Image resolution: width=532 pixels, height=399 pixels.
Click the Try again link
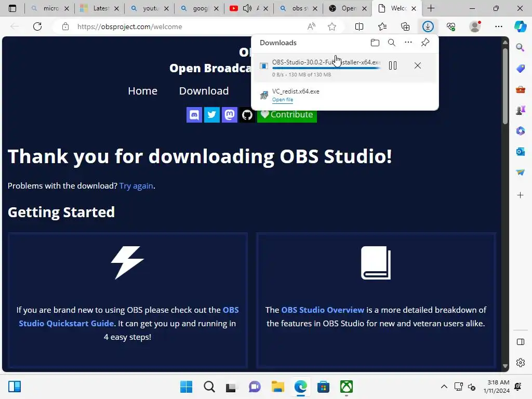pyautogui.click(x=136, y=186)
